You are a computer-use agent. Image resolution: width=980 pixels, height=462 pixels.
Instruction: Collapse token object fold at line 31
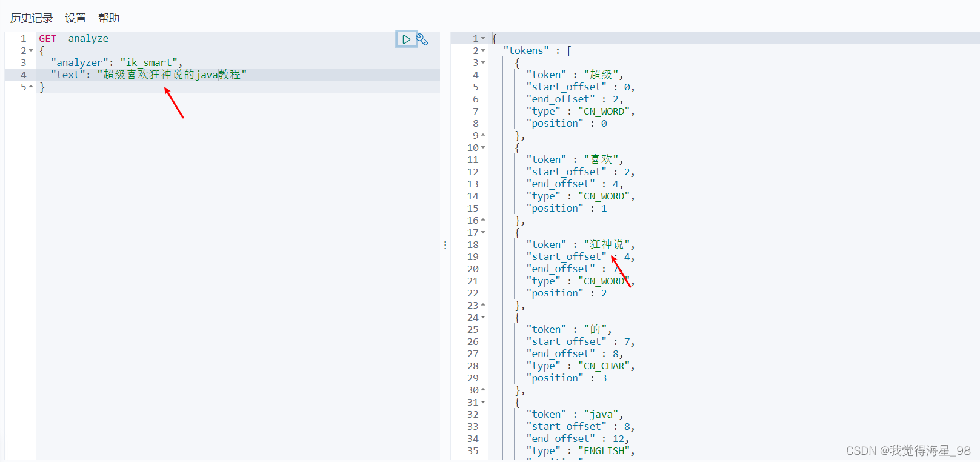pos(483,403)
